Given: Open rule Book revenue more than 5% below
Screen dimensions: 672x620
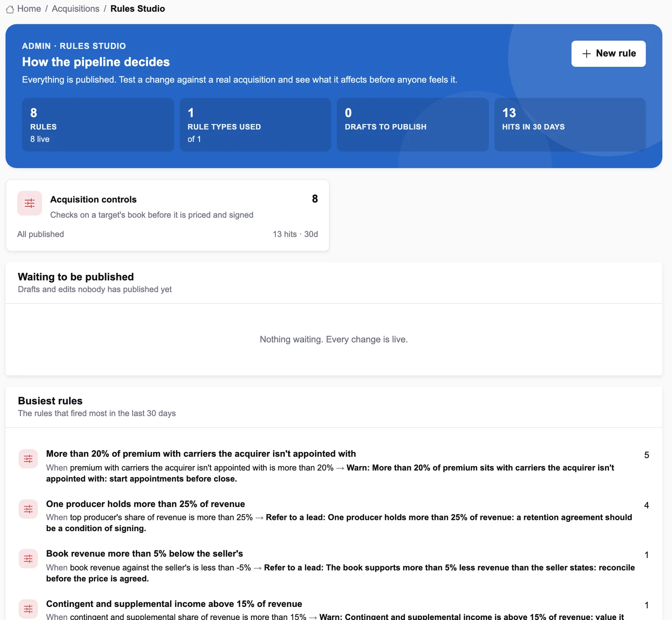Looking at the screenshot, I should tap(144, 554).
